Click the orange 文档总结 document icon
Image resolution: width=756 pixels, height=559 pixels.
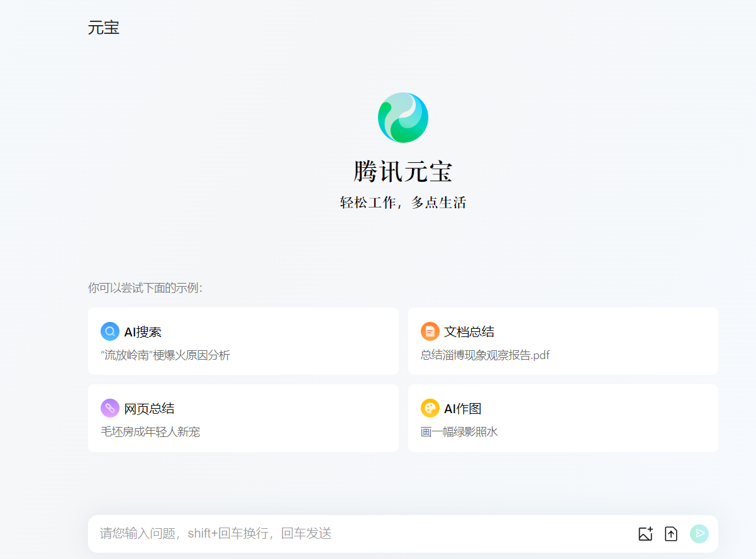click(x=430, y=331)
